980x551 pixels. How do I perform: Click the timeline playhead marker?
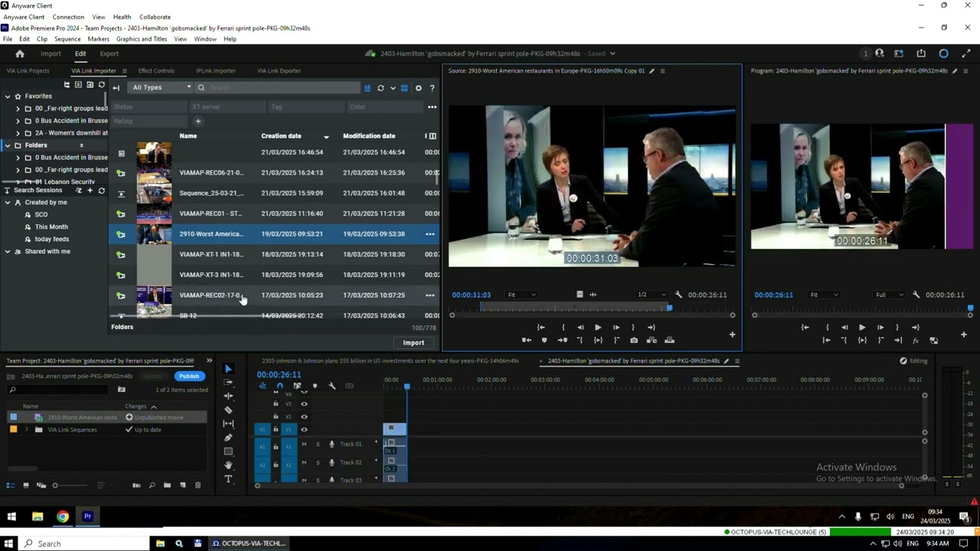407,386
